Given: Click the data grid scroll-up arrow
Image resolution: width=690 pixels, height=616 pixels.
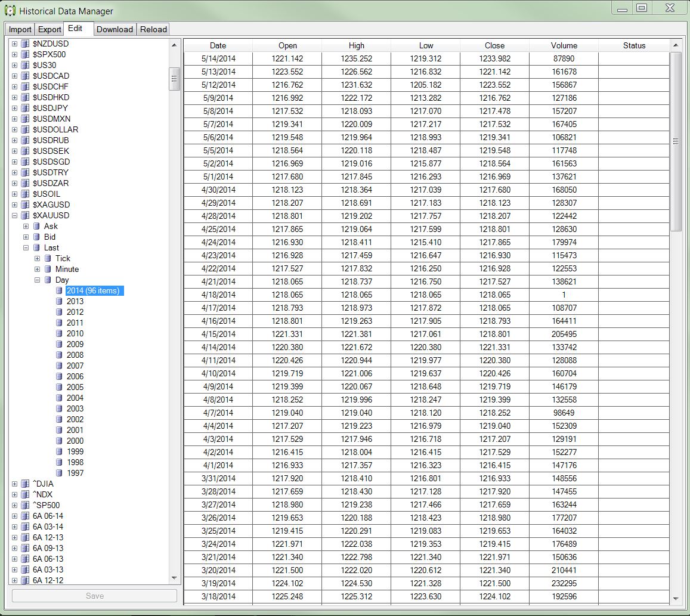Looking at the screenshot, I should click(676, 45).
